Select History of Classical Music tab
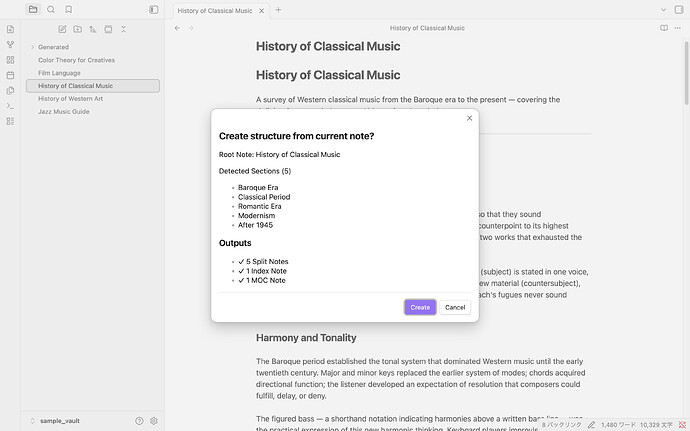This screenshot has height=431, width=690. coord(215,11)
